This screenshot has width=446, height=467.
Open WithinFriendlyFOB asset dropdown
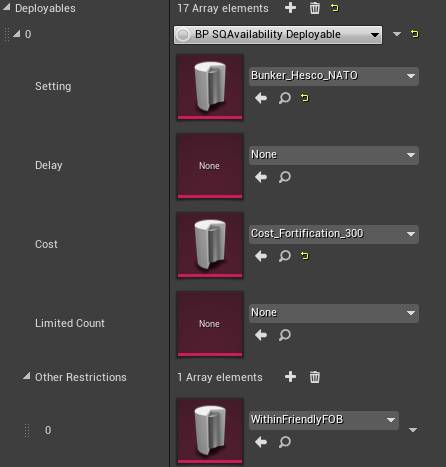[324, 420]
